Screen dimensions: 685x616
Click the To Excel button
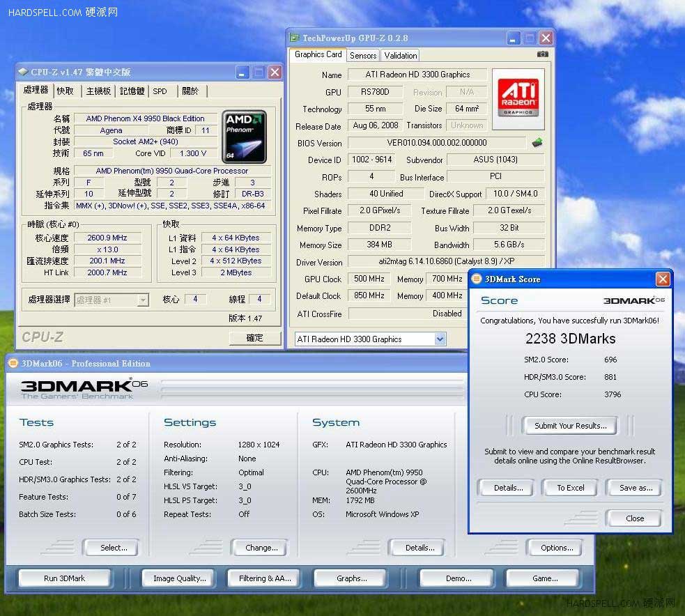570,488
